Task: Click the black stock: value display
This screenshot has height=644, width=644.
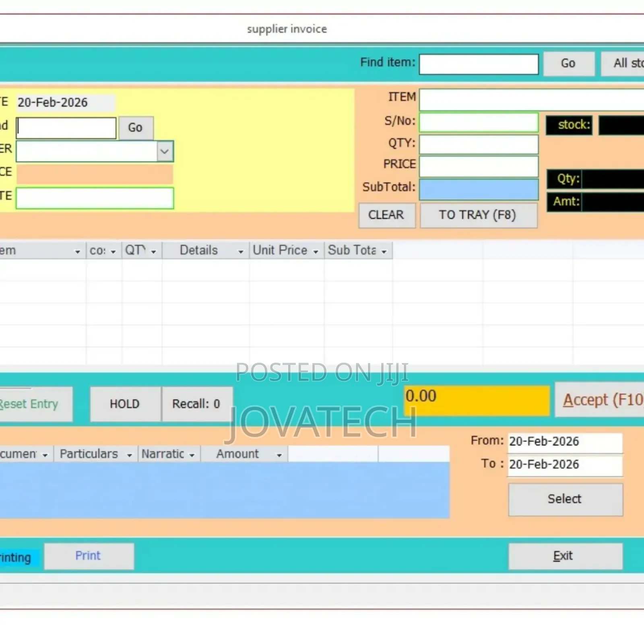Action: (x=621, y=125)
